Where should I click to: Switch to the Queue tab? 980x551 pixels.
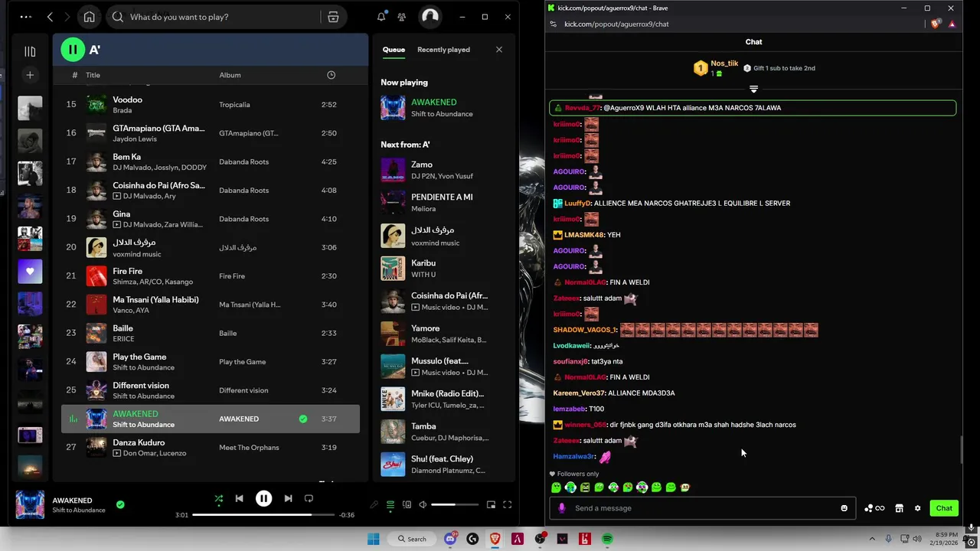coord(394,50)
